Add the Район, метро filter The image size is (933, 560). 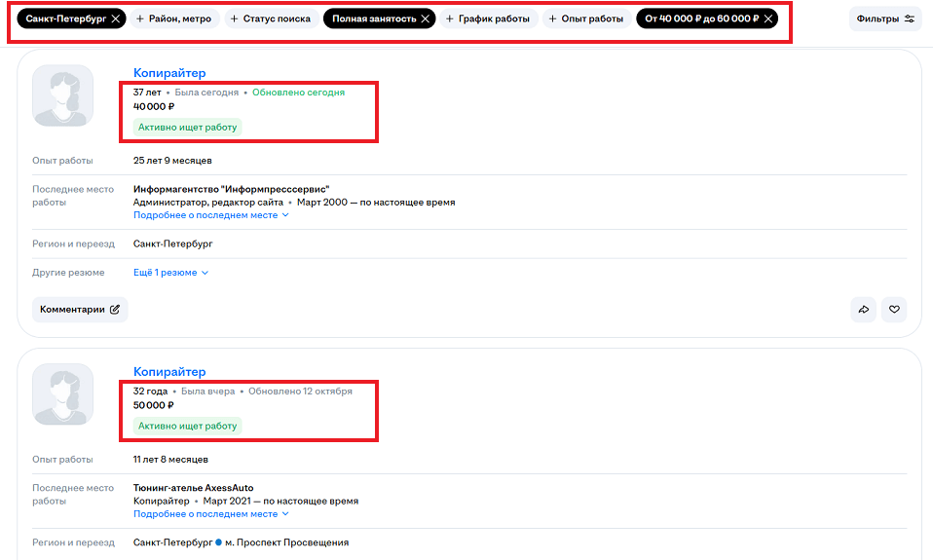click(172, 19)
